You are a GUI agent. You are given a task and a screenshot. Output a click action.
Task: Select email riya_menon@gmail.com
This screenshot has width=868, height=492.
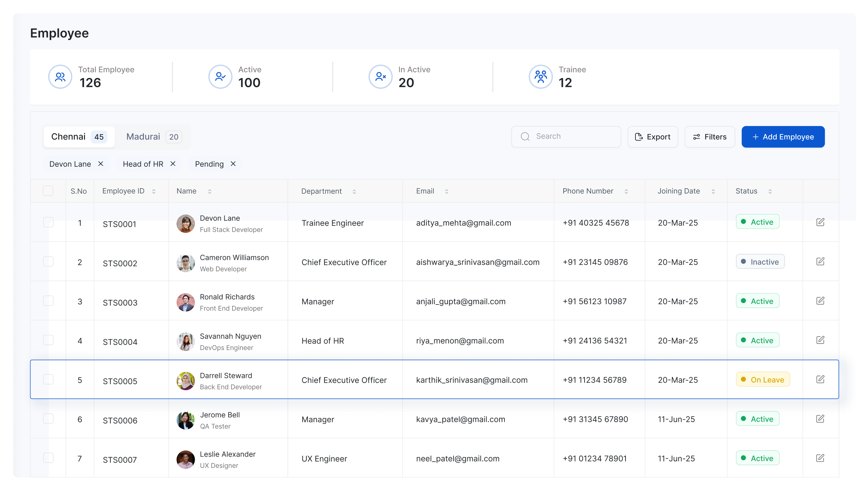click(x=460, y=341)
